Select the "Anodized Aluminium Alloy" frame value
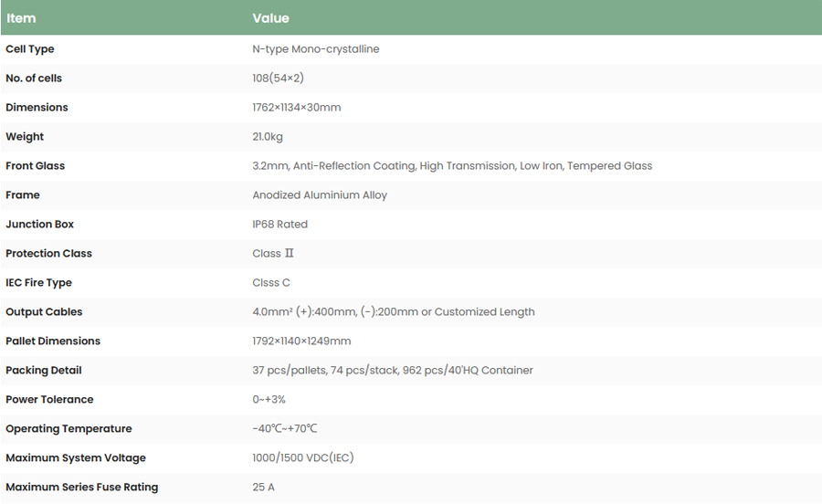The width and height of the screenshot is (822, 504). click(320, 195)
